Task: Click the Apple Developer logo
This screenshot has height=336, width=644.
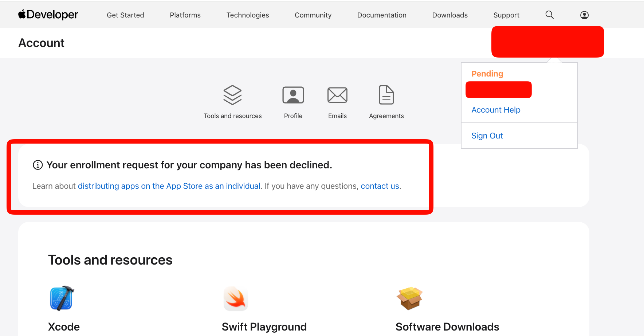Action: [48, 15]
